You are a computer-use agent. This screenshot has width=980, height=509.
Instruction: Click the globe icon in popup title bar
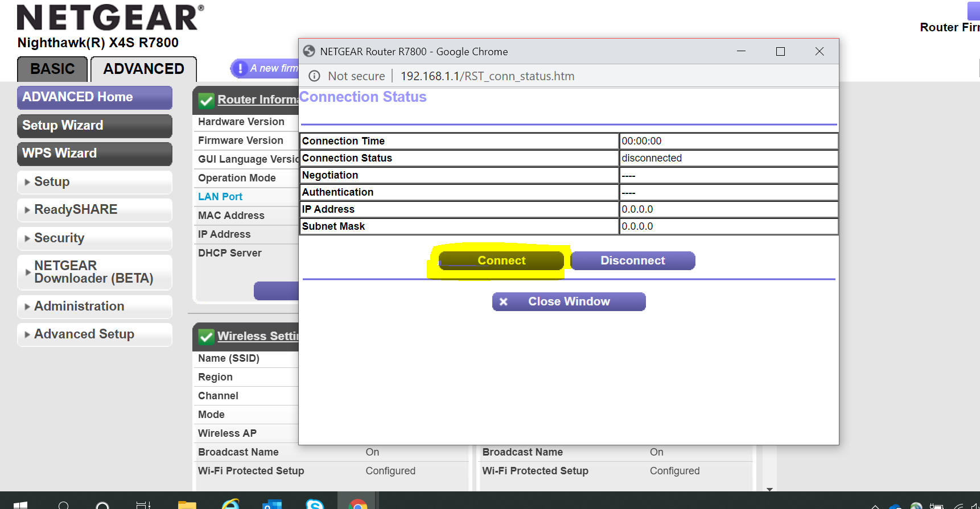(x=309, y=51)
